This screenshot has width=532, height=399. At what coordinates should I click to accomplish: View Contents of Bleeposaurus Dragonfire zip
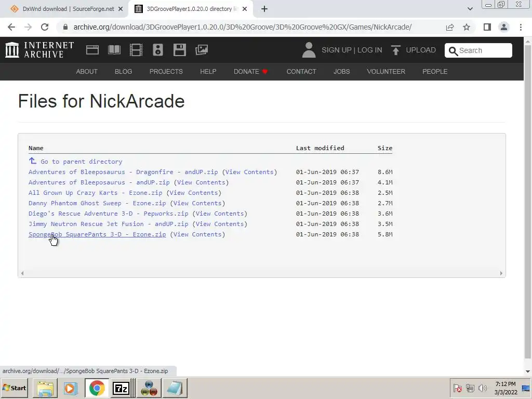point(249,172)
